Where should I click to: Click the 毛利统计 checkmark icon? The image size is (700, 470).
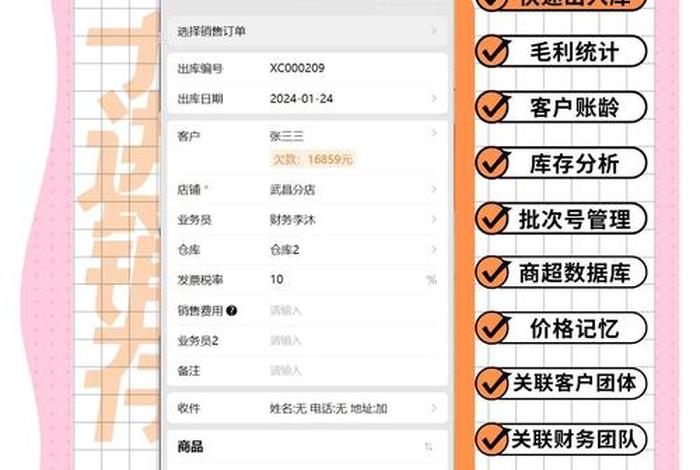(493, 50)
